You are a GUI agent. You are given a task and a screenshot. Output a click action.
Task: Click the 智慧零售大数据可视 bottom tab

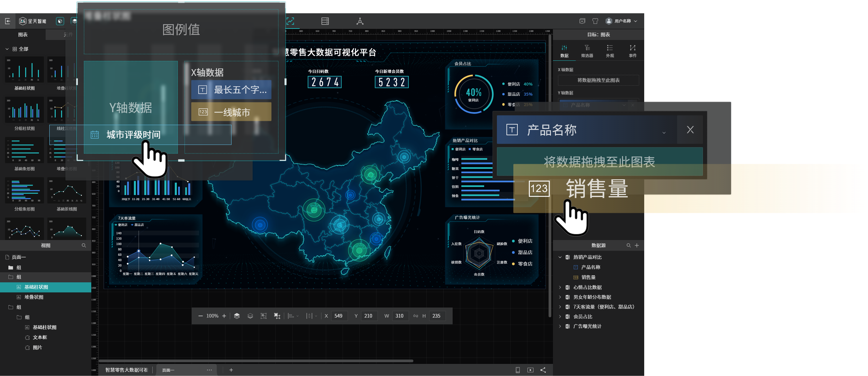point(126,370)
